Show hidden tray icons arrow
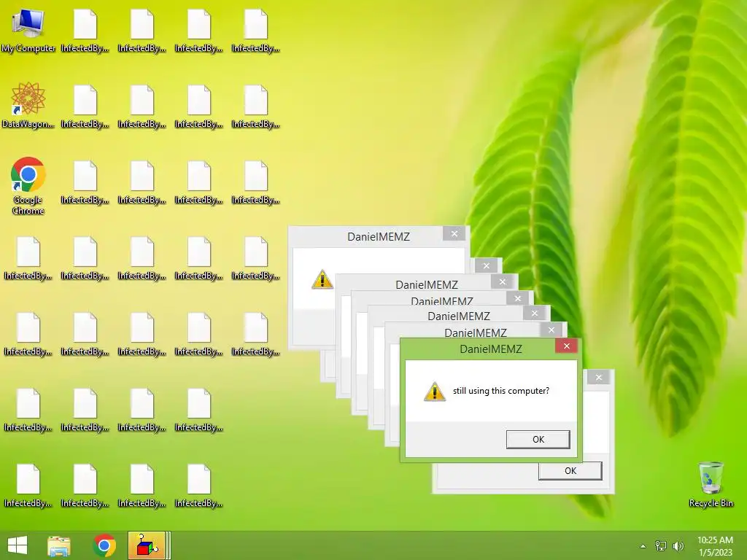 pos(643,546)
